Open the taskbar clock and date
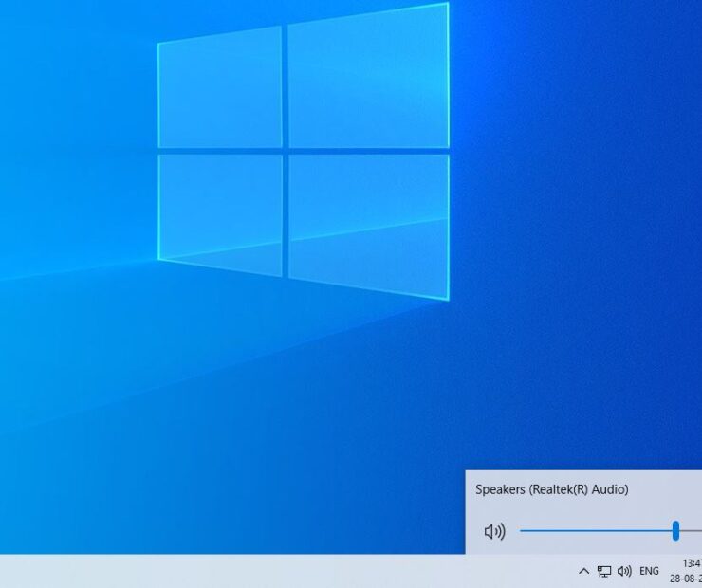The width and height of the screenshot is (702, 588). (686, 571)
